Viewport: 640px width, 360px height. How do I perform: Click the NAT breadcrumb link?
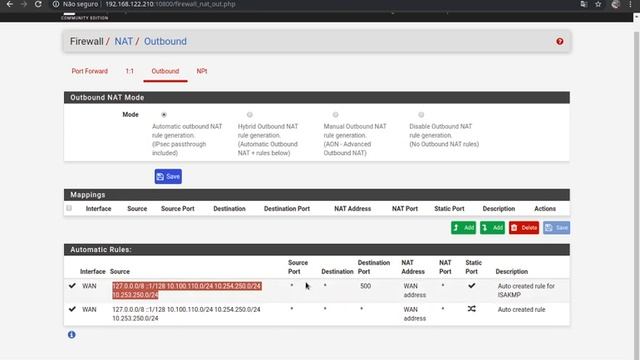[x=123, y=41]
